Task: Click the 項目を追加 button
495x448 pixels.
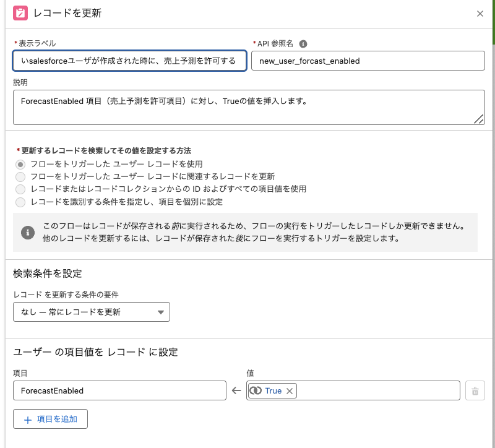Action: coord(50,419)
